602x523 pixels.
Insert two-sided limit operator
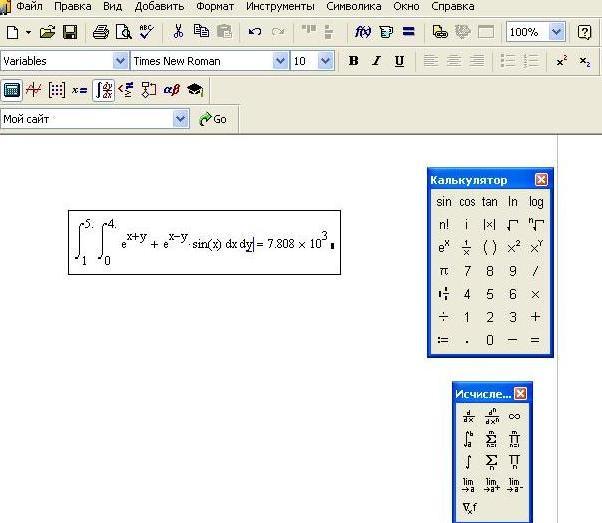(468, 485)
